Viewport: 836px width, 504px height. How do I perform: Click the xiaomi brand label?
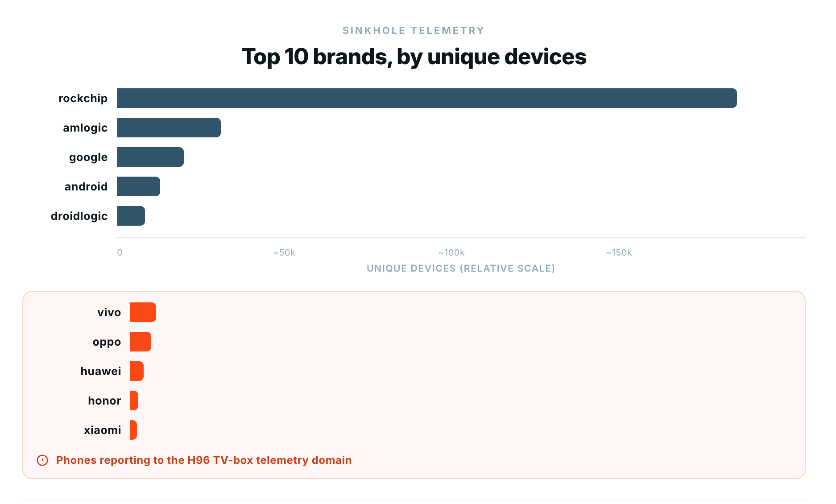[103, 430]
